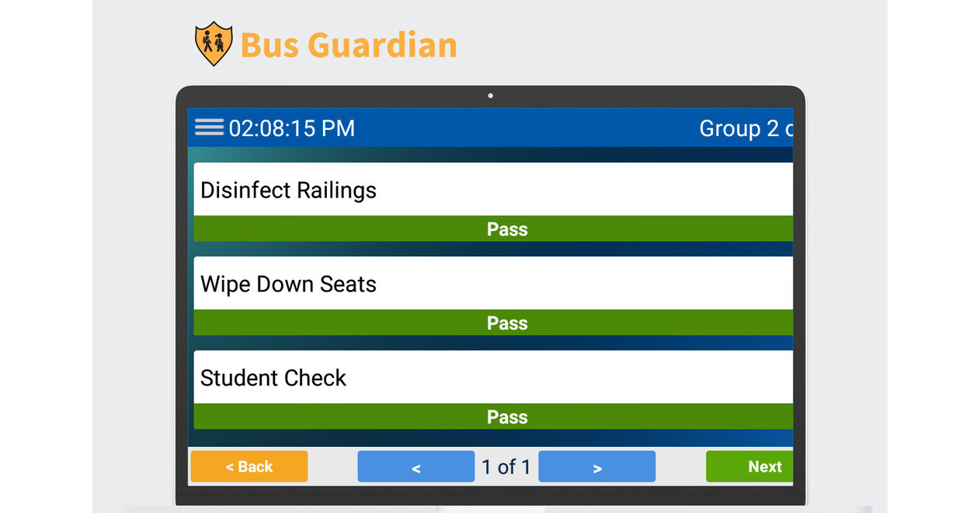
Task: Go to next page with > arrow
Action: 596,466
